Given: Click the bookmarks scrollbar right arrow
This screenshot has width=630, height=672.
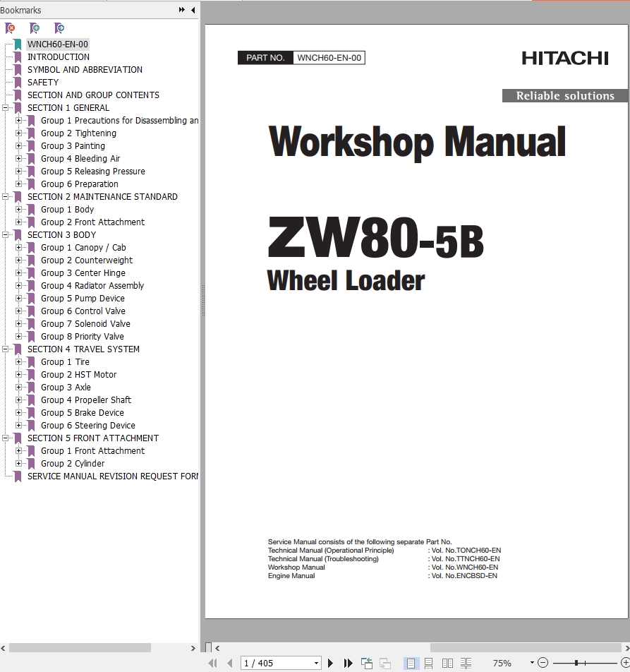Looking at the screenshot, I should click(193, 648).
